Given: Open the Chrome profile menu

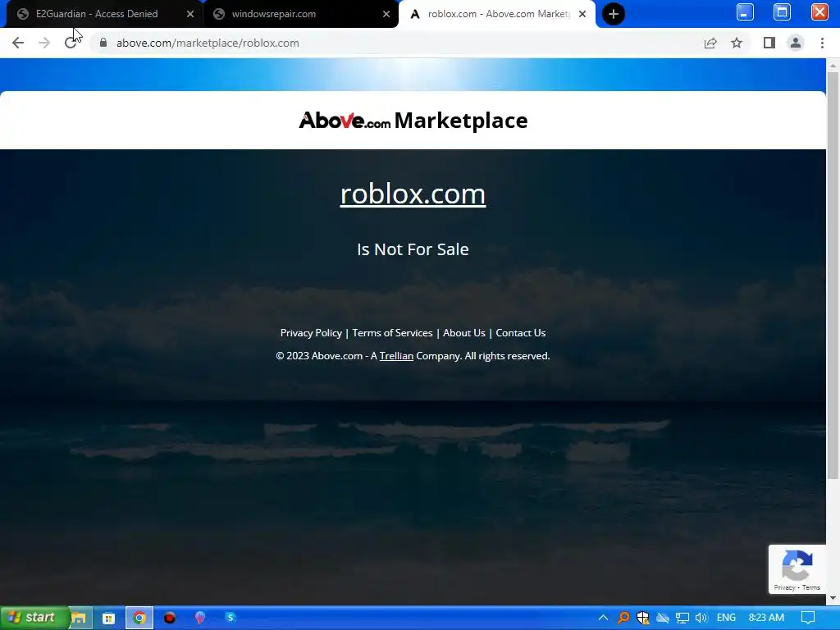Looking at the screenshot, I should point(796,43).
